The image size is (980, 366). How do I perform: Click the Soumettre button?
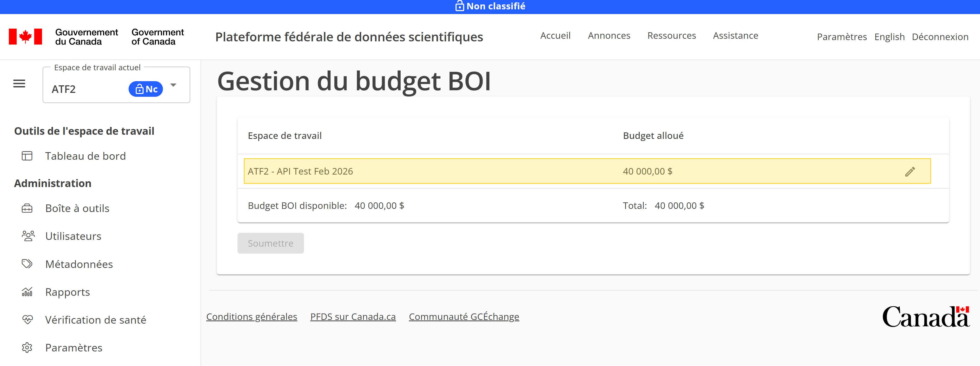tap(270, 243)
